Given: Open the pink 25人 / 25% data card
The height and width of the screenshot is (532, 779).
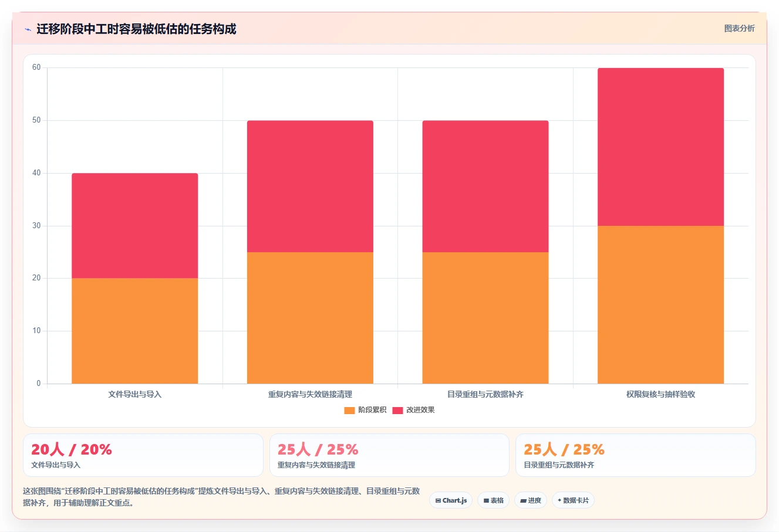Looking at the screenshot, I should click(x=389, y=455).
